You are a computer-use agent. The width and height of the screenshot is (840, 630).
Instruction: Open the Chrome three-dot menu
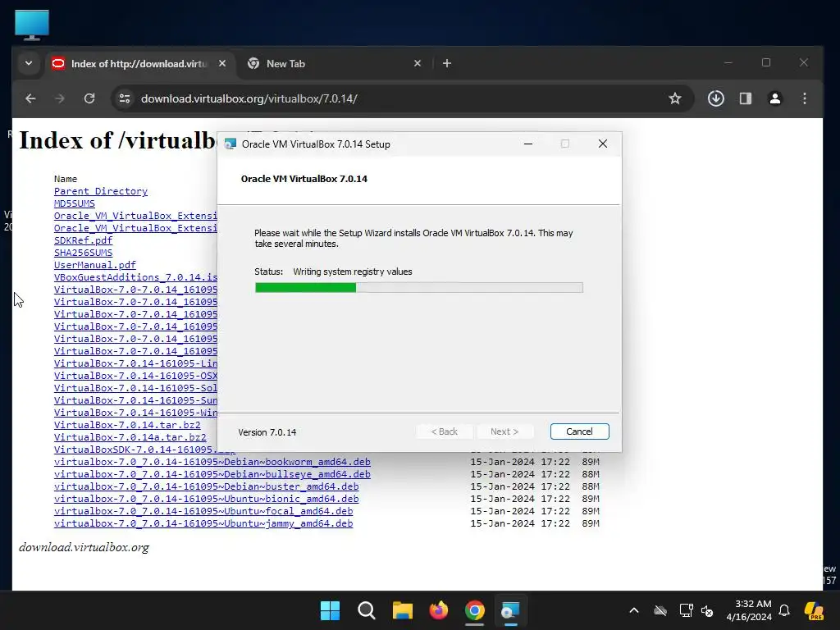point(804,98)
